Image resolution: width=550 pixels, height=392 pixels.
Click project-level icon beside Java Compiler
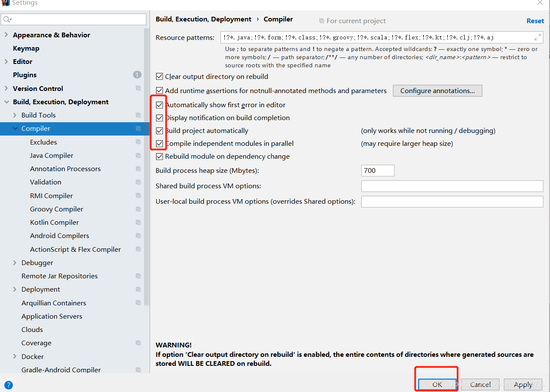(138, 155)
